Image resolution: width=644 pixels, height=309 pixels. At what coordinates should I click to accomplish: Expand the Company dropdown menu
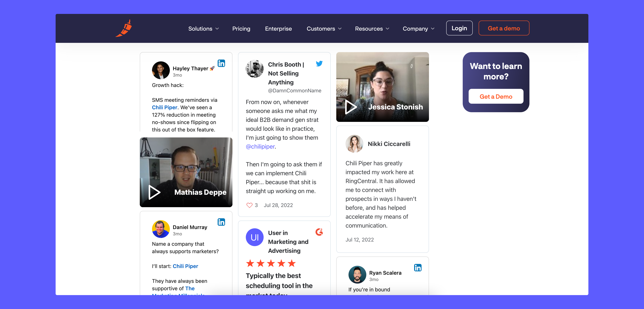coord(419,29)
